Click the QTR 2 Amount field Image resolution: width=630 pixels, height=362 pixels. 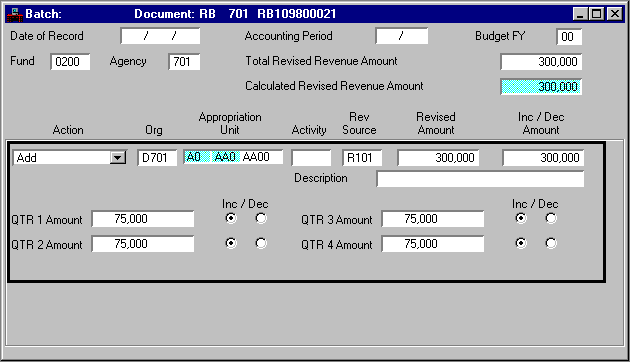[x=143, y=244]
